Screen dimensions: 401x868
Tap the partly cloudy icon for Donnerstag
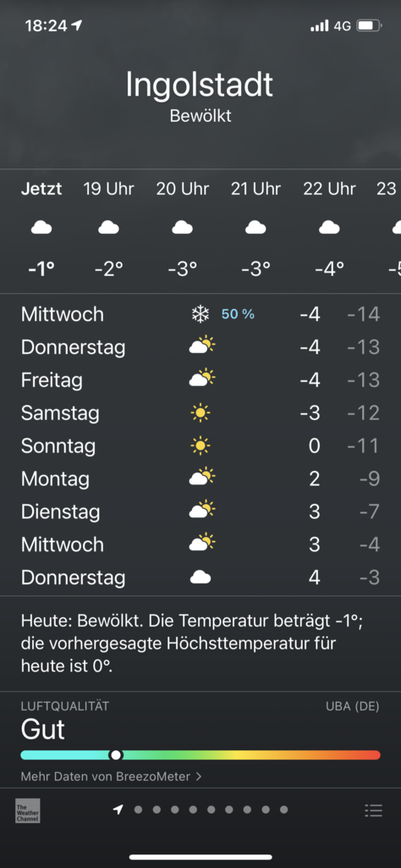[x=202, y=346]
